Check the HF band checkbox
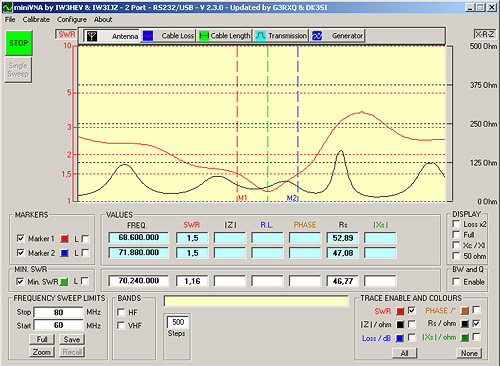 (x=121, y=312)
